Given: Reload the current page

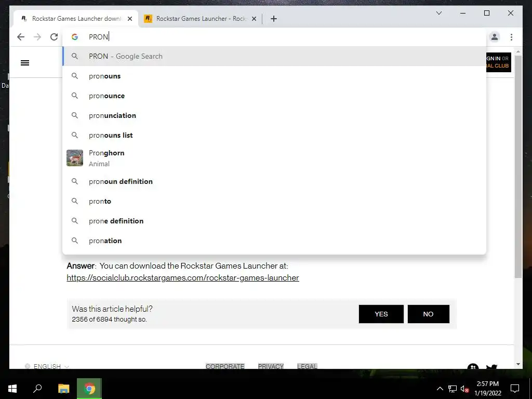Looking at the screenshot, I should click(54, 37).
